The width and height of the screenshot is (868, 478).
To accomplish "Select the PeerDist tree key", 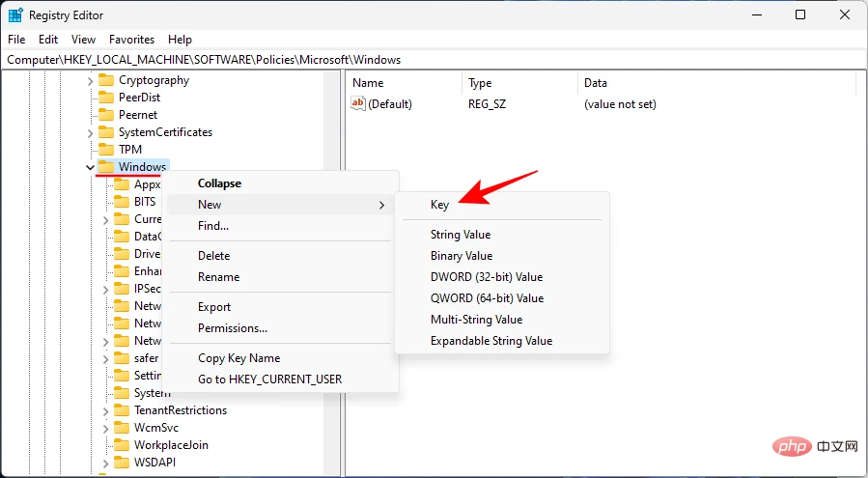I will pos(139,98).
